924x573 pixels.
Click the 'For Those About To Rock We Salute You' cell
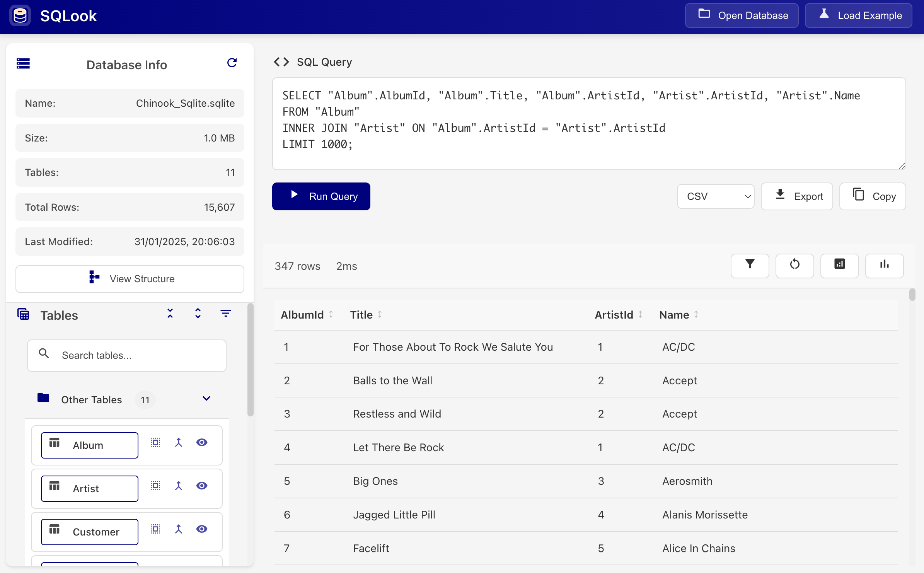[453, 347]
